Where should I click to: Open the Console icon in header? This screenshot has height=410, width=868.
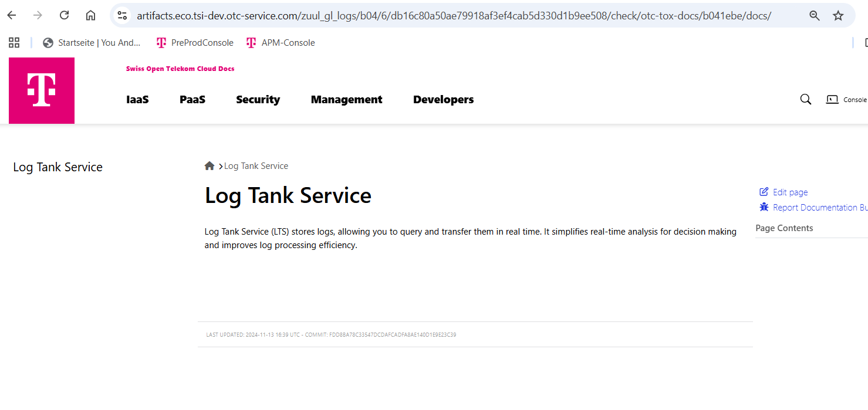[x=832, y=100]
